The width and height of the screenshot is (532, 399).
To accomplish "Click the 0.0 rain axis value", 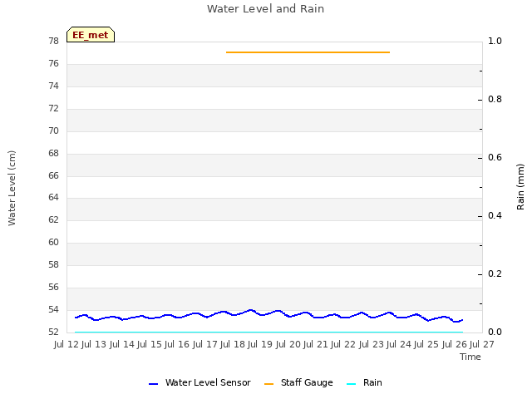I will (495, 332).
